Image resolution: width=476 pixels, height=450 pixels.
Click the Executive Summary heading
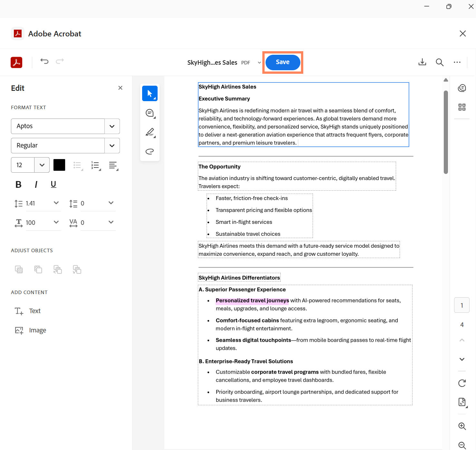click(x=224, y=99)
